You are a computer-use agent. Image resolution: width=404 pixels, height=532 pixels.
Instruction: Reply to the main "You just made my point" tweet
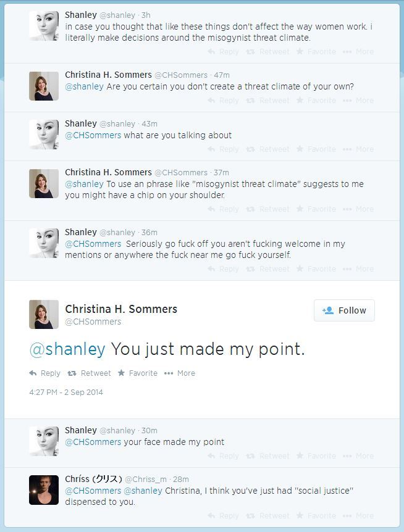[x=44, y=373]
